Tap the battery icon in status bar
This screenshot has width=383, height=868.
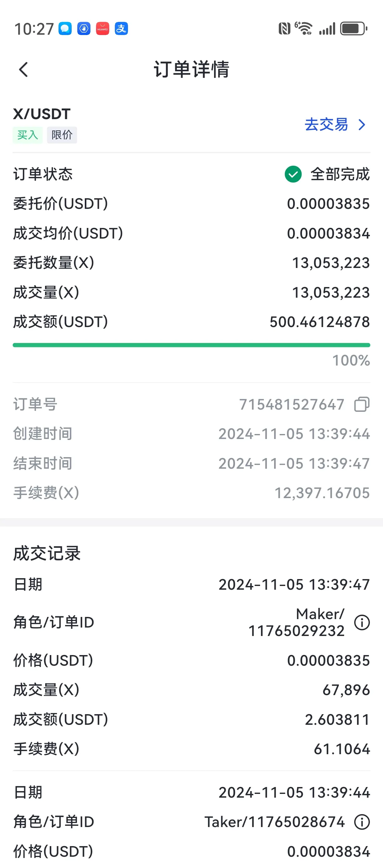coord(354,29)
